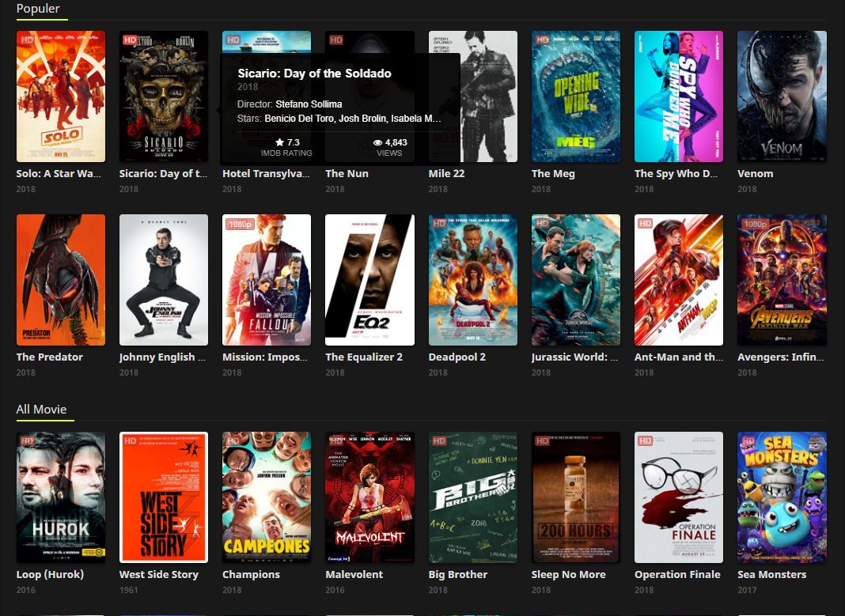The image size is (845, 616).
Task: Open the Solo: A Star Wars poster
Action: pyautogui.click(x=61, y=96)
